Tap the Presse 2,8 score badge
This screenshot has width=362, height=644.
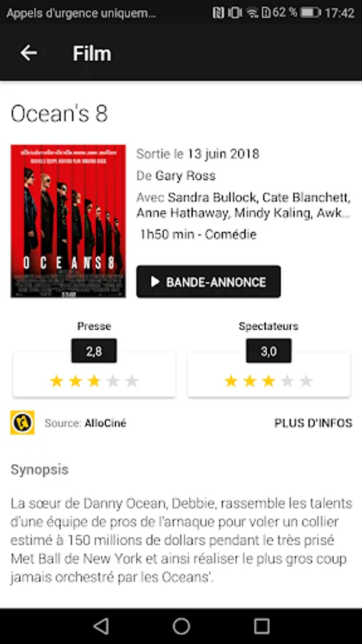click(x=94, y=351)
